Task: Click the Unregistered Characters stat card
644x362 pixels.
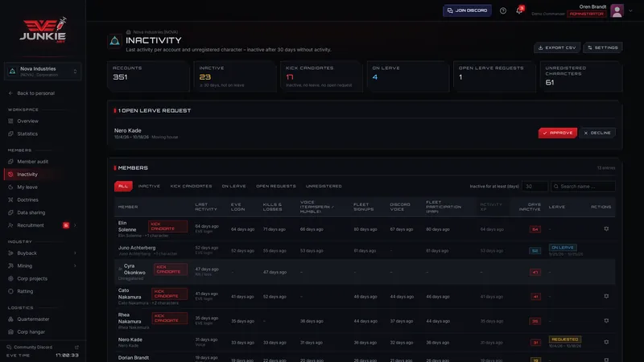Action: [581, 76]
